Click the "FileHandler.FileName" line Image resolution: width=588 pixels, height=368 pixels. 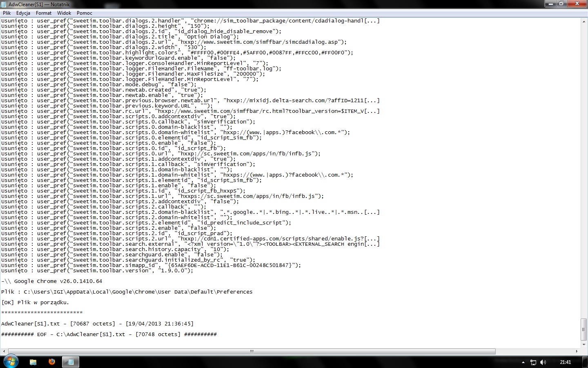pos(141,69)
